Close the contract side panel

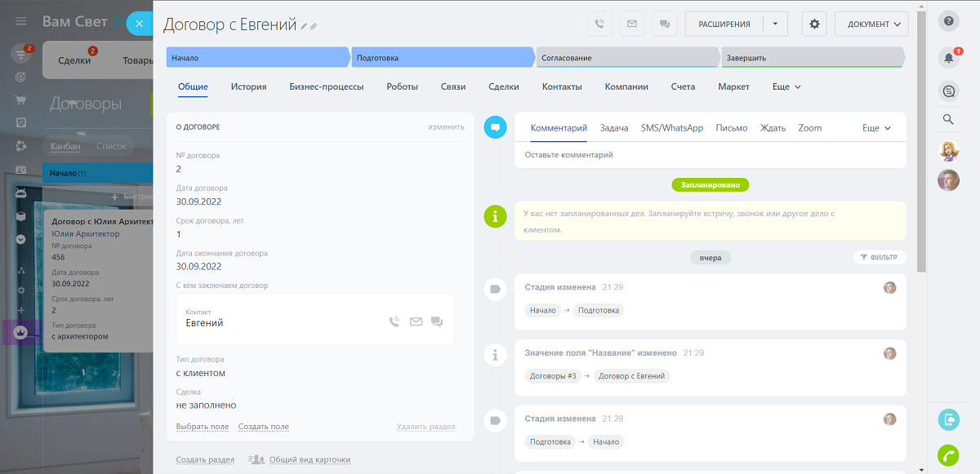point(139,24)
